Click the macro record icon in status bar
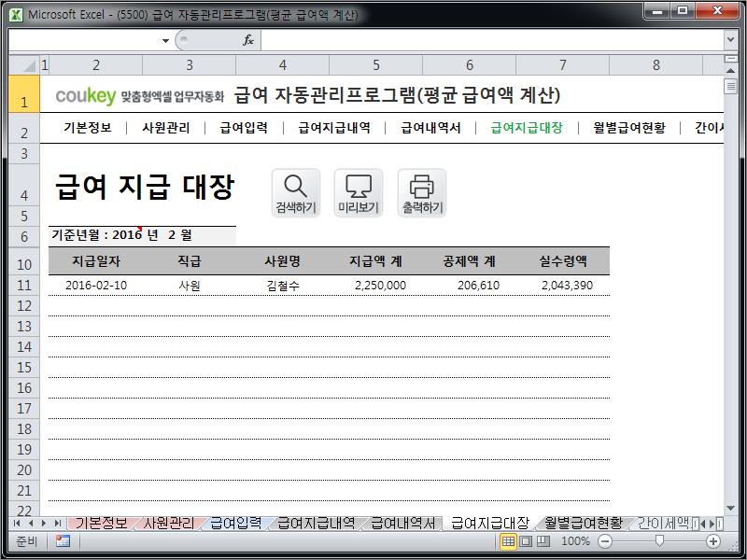Image resolution: width=747 pixels, height=560 pixels. point(63,541)
